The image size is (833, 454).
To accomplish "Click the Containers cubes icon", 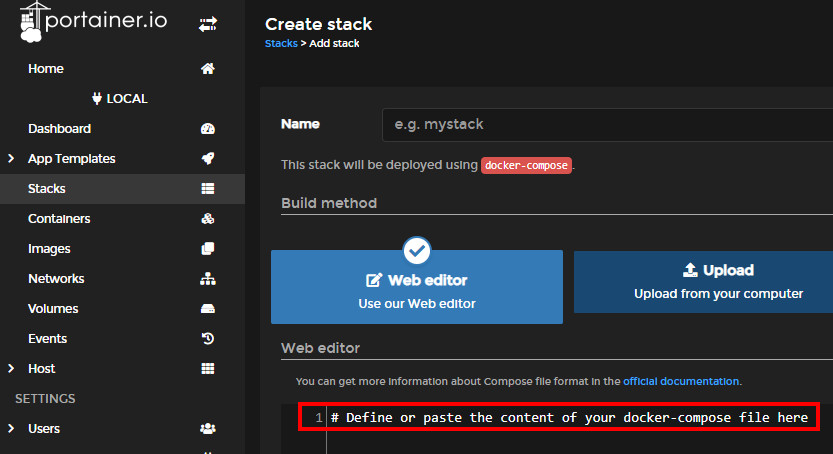I will [x=208, y=219].
